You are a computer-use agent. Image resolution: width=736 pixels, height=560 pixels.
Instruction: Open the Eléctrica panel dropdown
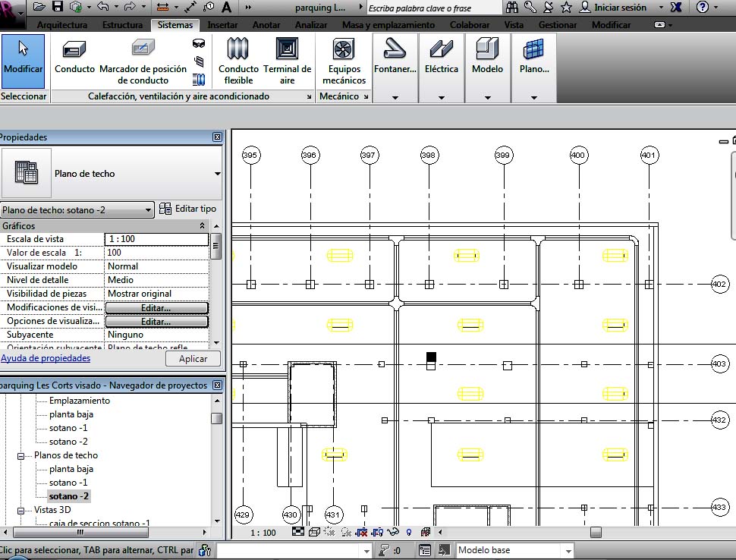click(x=442, y=97)
